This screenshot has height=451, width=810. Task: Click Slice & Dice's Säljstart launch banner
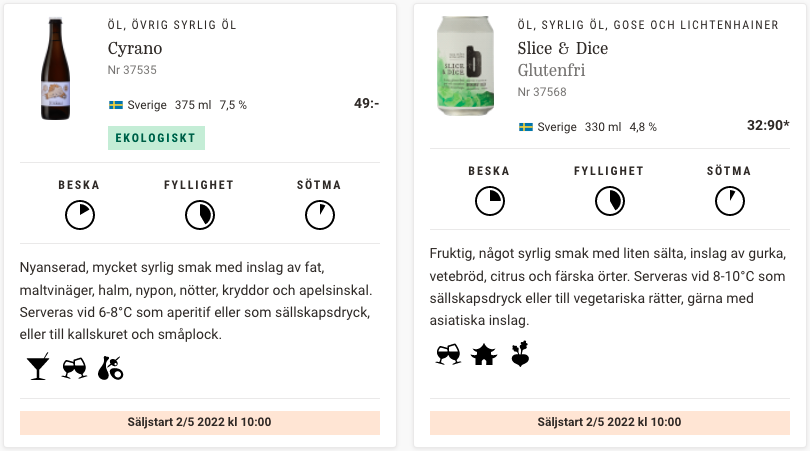(610, 422)
